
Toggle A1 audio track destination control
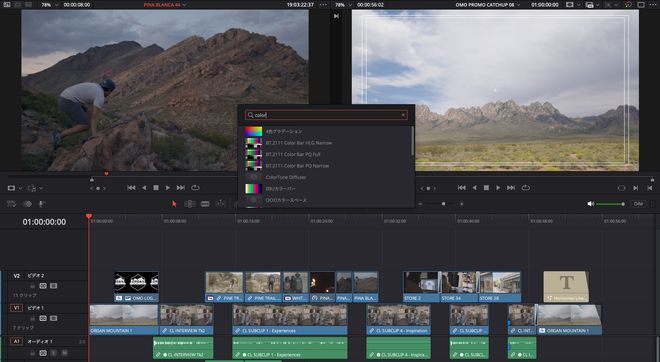pos(16,341)
